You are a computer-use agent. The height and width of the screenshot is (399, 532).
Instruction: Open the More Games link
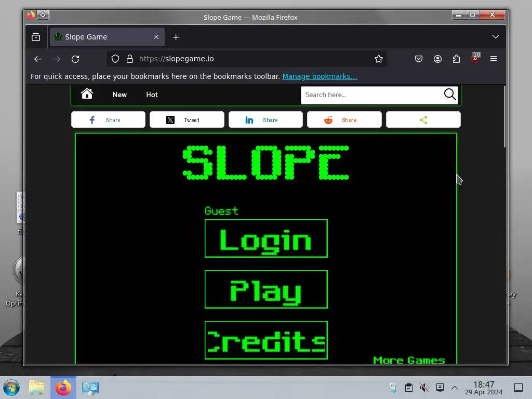click(409, 360)
